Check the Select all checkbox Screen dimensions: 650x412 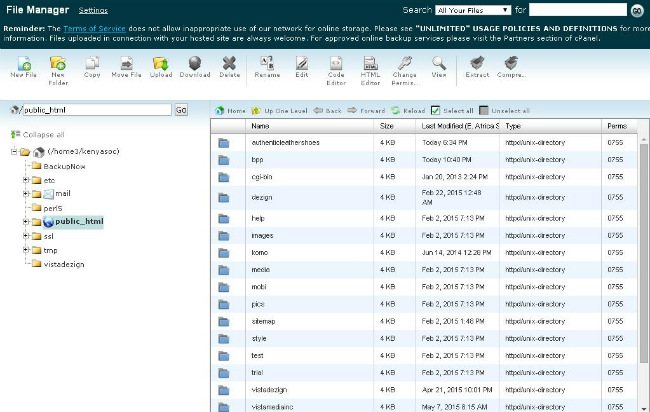tap(436, 110)
